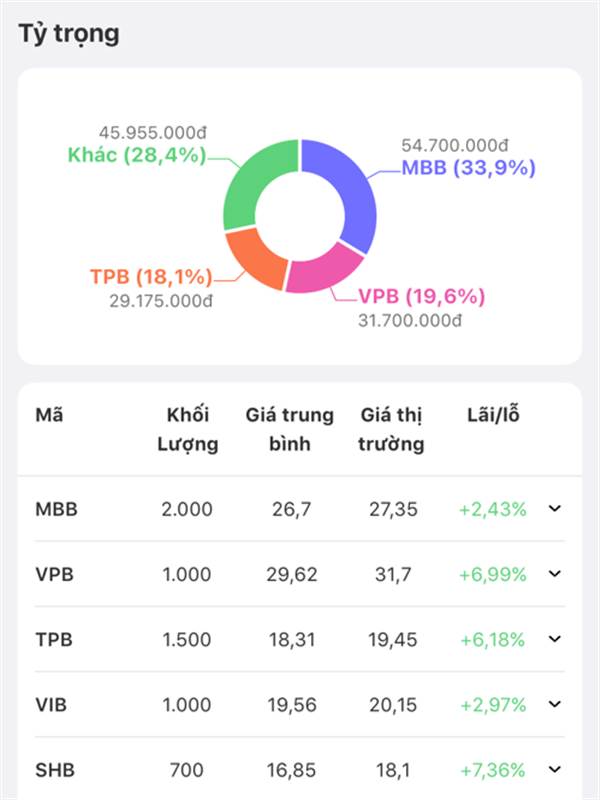Select the MBB (33,9%) chart label
This screenshot has width=600, height=800.
click(468, 168)
